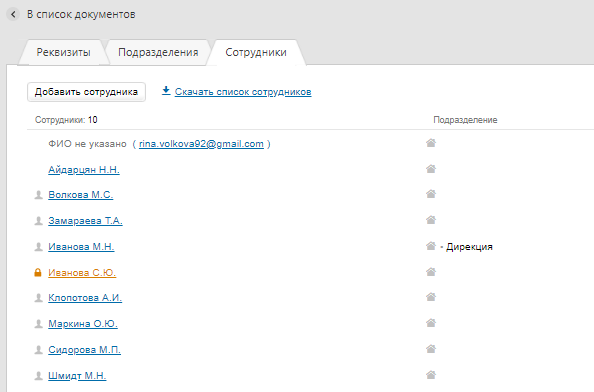
Task: Go back via the В список документов text
Action: click(x=81, y=14)
